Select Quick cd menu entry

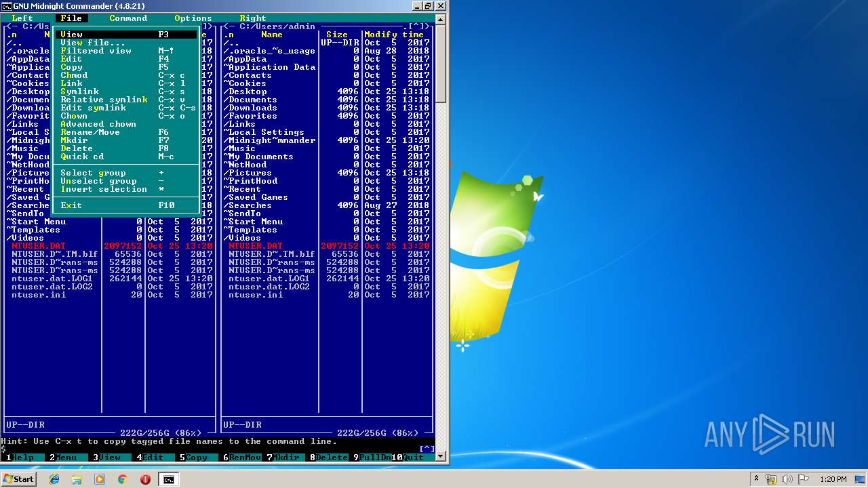pos(125,157)
